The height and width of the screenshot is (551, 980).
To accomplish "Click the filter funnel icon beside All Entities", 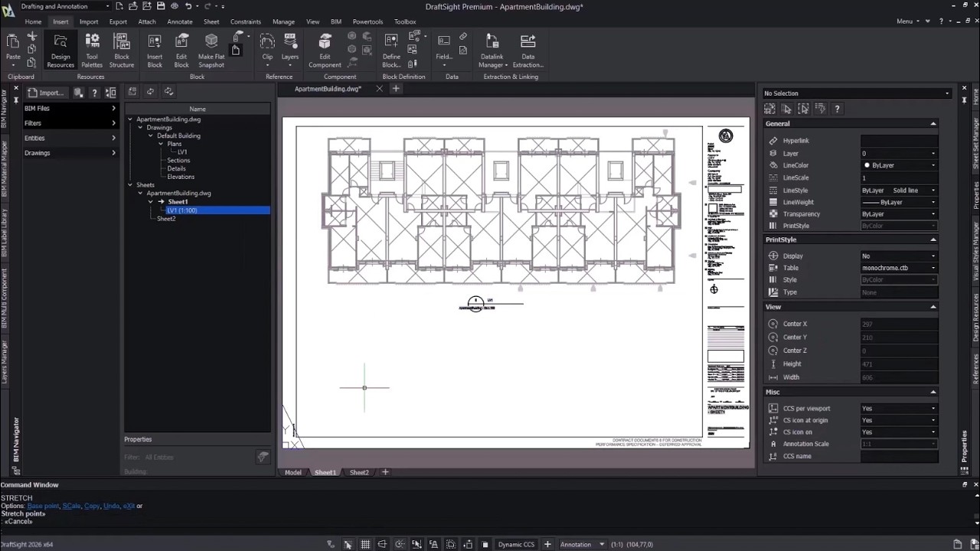I will pyautogui.click(x=263, y=457).
